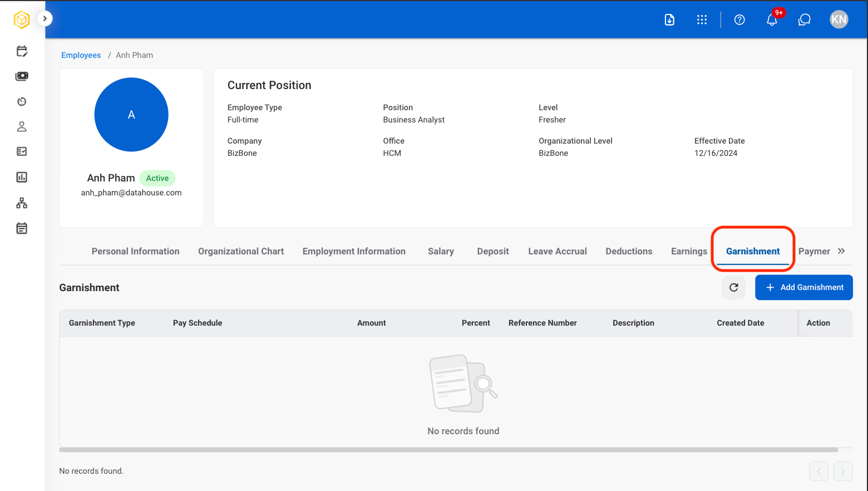
Task: Switch to the Personal Information tab
Action: tap(136, 251)
